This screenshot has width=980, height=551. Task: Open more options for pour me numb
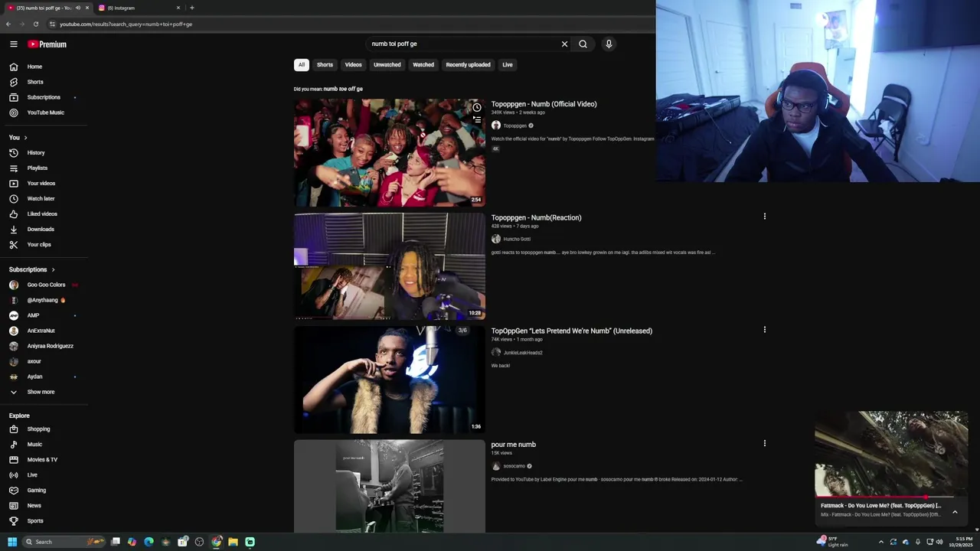[x=764, y=443]
